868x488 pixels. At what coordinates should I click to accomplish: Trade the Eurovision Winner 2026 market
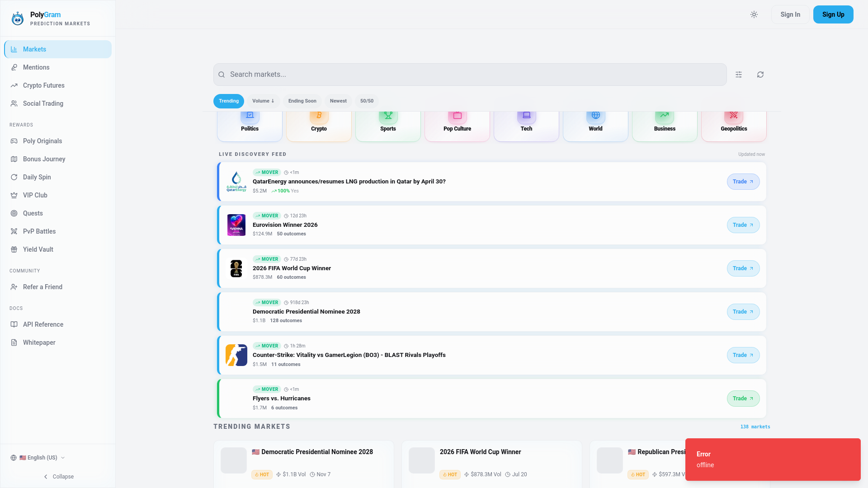pos(743,225)
